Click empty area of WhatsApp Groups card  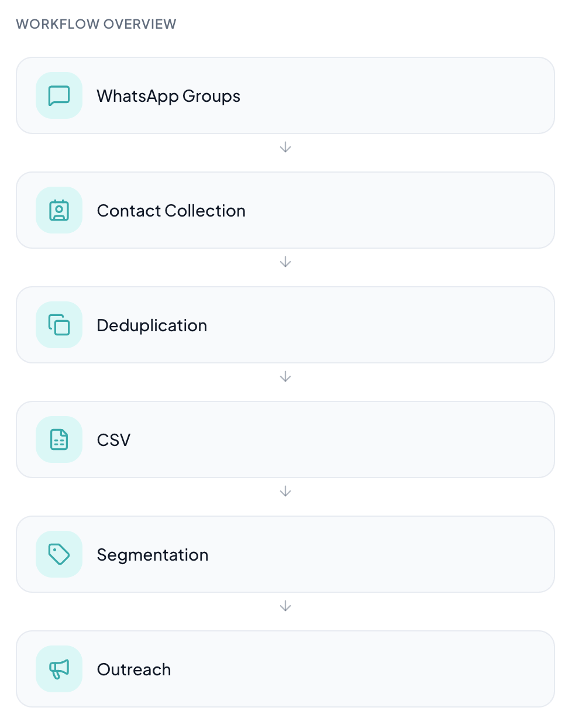398,95
